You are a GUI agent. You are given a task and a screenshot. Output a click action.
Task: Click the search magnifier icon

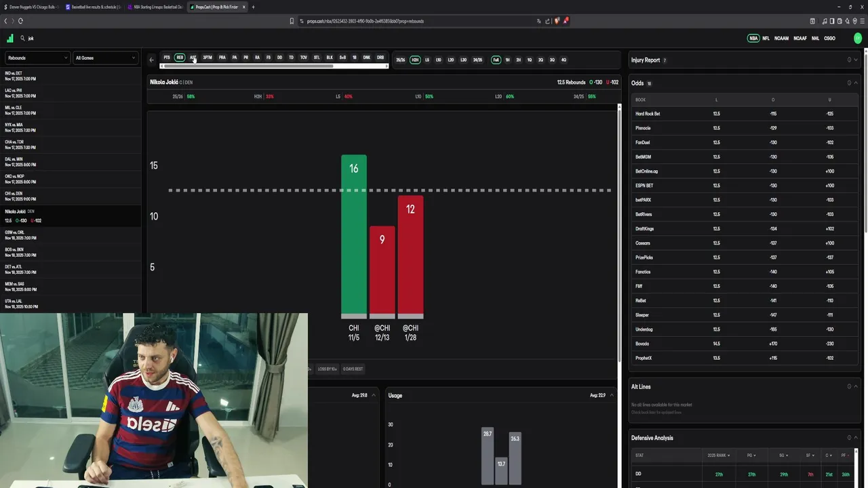coord(22,39)
